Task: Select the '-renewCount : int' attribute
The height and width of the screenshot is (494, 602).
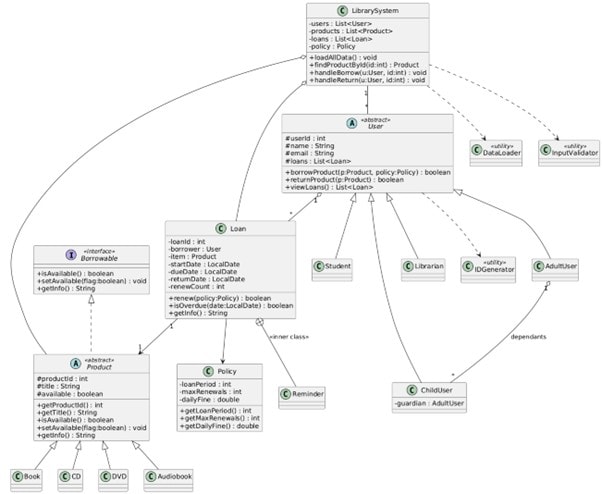Action: coord(197,287)
